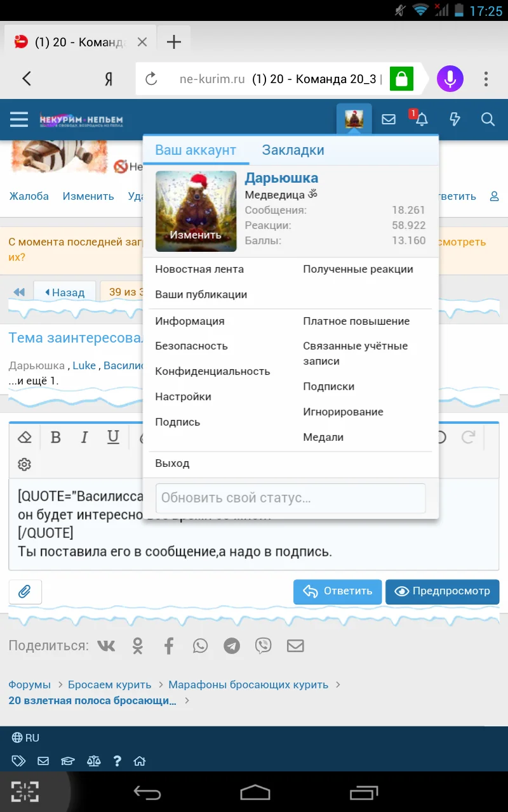Screen dimensions: 508x812
Task: Toggle underline formatting in the reply editor
Action: coord(113,437)
